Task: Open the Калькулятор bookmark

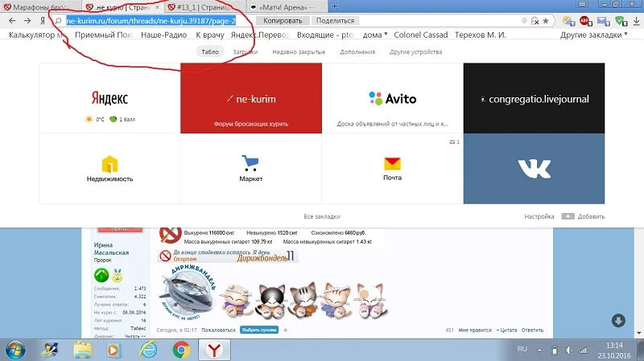Action: tap(36, 35)
